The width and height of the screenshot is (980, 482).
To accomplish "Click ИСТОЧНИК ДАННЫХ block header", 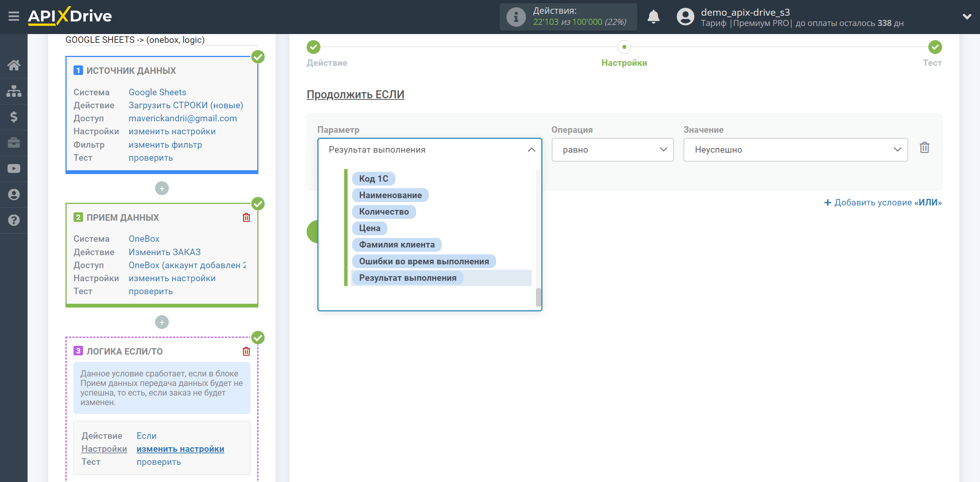I will [131, 70].
